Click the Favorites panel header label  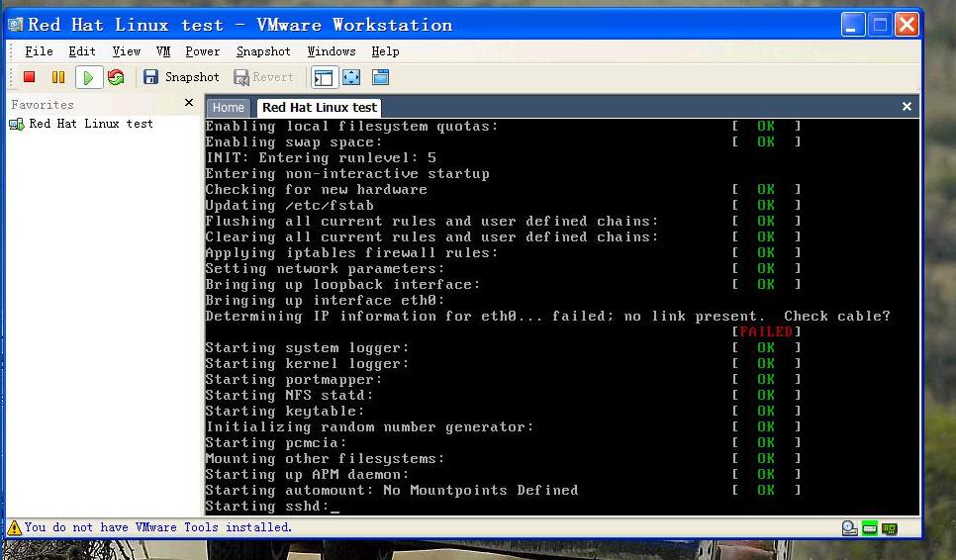(43, 105)
